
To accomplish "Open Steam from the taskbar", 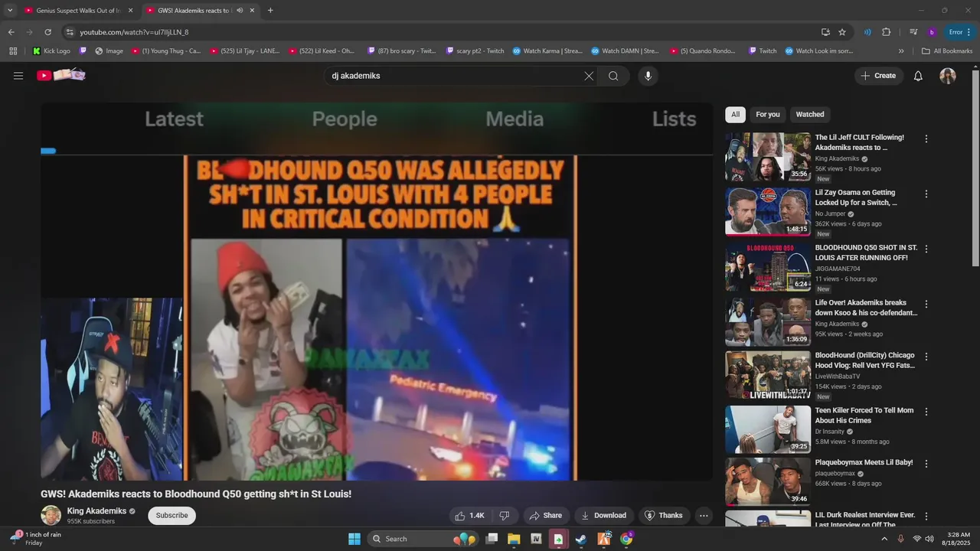I will (x=581, y=539).
